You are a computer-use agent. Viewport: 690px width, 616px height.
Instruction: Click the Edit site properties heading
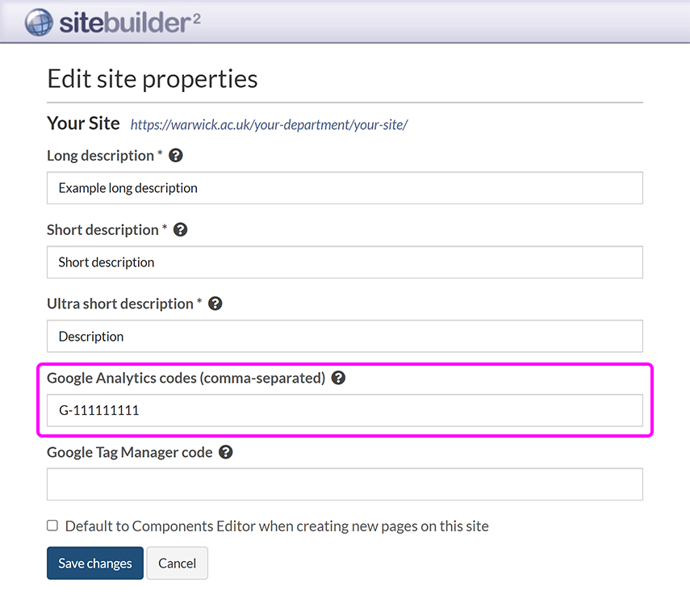(152, 78)
